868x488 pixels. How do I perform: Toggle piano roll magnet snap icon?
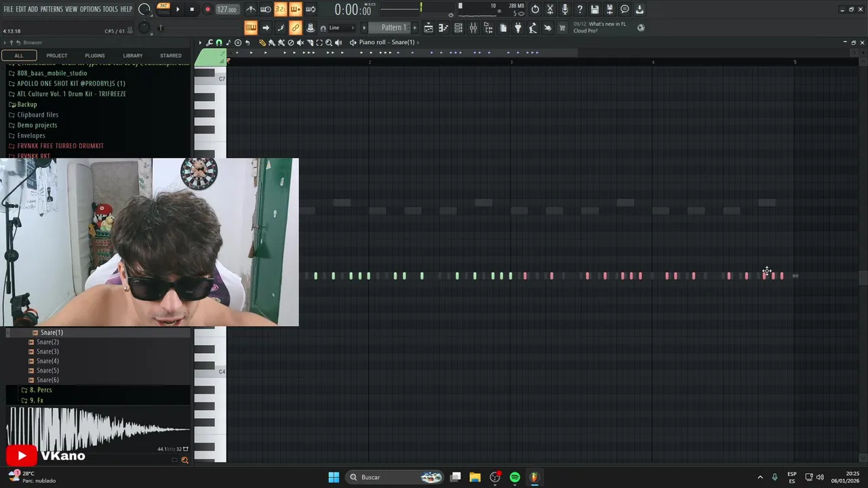219,43
